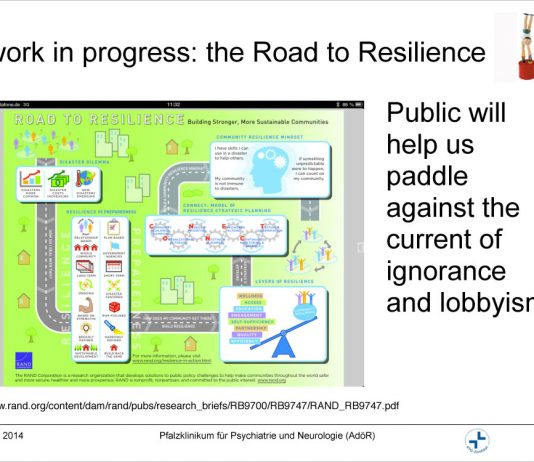Open the RAND research brief PDF link
Viewport: 534px width, 462px height.
click(199, 406)
